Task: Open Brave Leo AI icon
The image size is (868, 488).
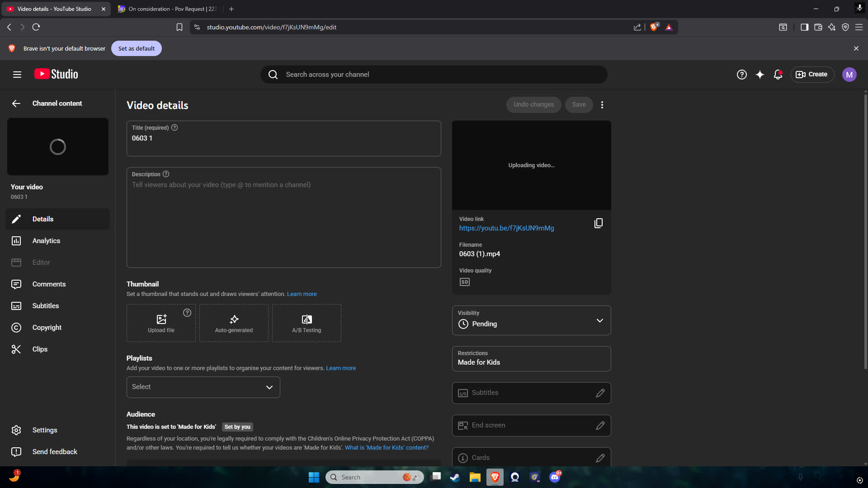Action: point(832,27)
